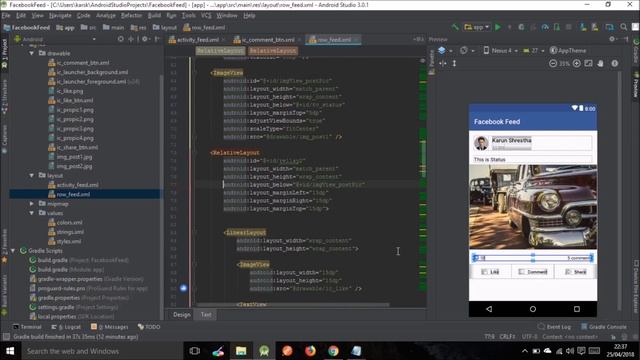Open project panel settings gear
640x360 pixels.
click(144, 39)
